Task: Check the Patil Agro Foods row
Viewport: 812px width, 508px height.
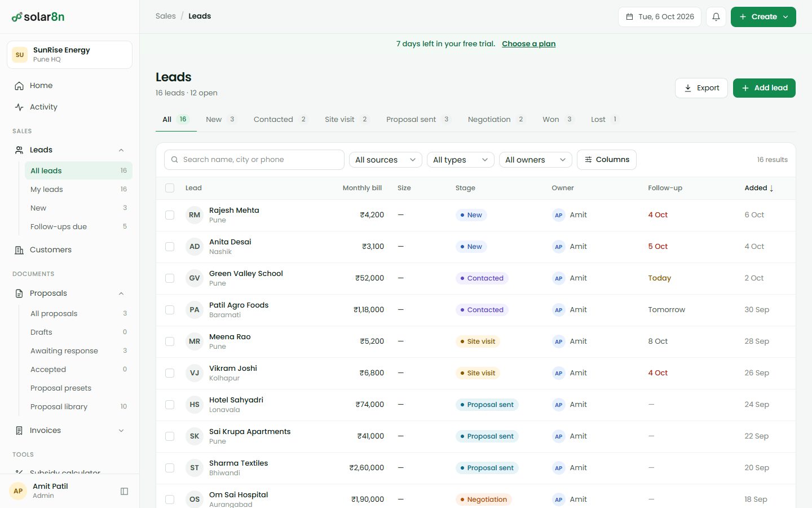Action: 170,310
